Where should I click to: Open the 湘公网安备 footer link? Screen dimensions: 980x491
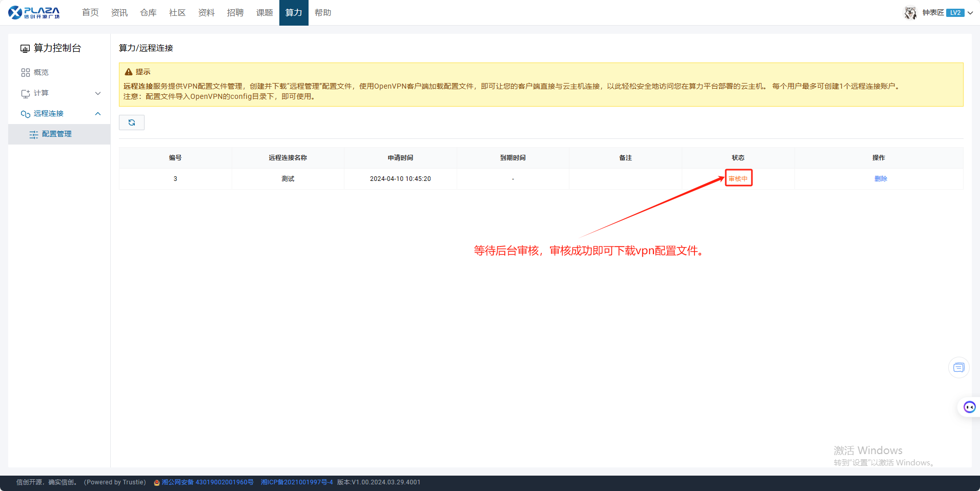(207, 482)
